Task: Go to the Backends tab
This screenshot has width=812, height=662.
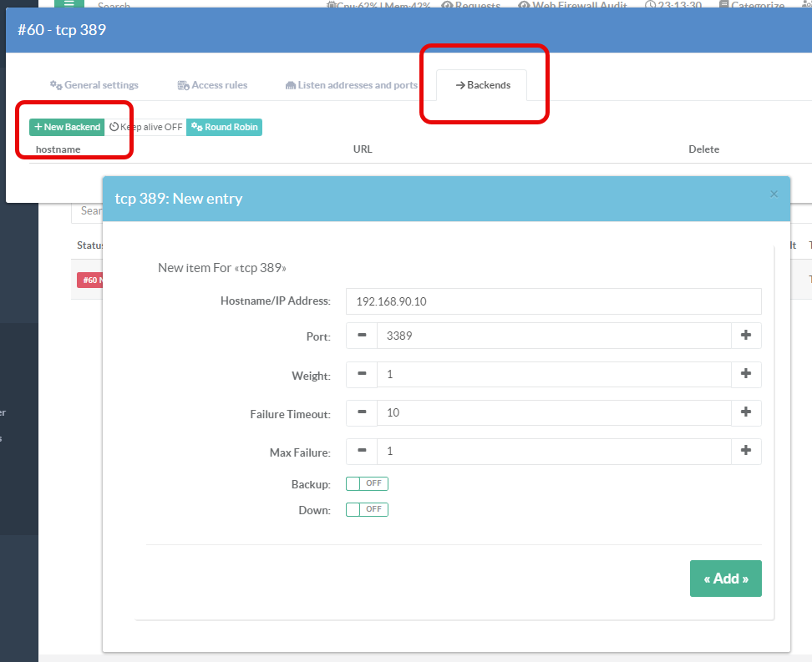Action: tap(482, 85)
